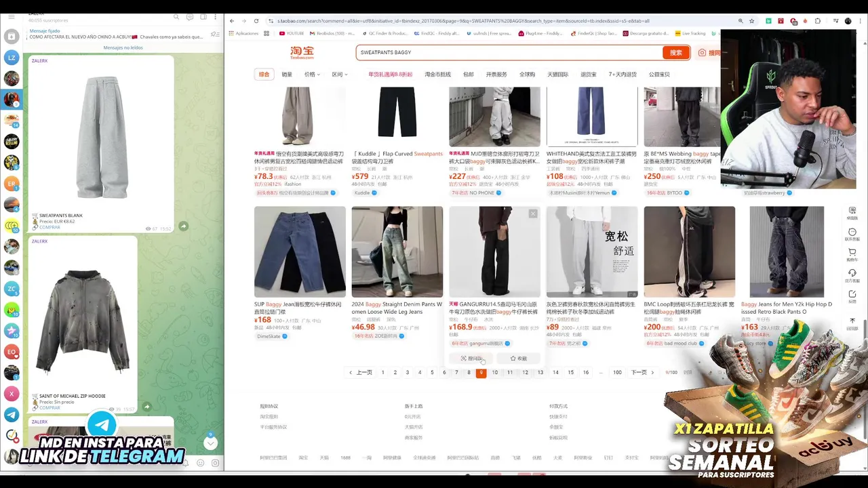
Task: Open Baggy Jeans for Men Y2k listing title
Action: point(787,308)
